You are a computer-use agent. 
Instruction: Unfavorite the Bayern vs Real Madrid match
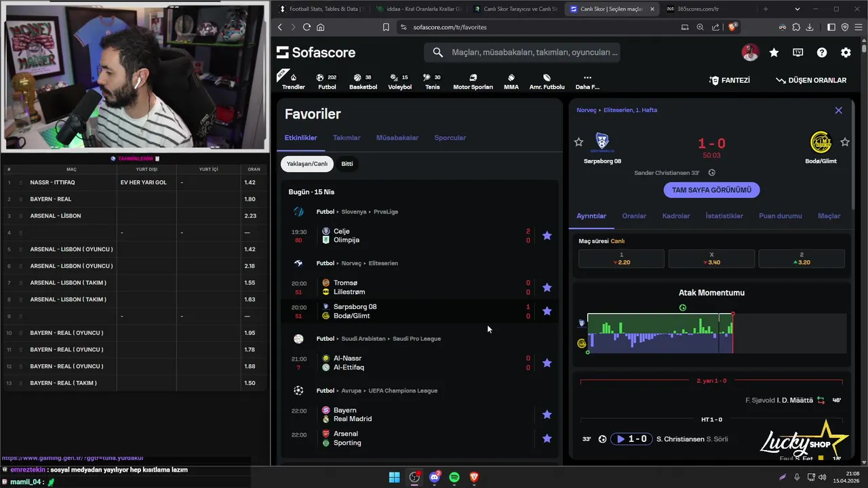[x=547, y=414]
